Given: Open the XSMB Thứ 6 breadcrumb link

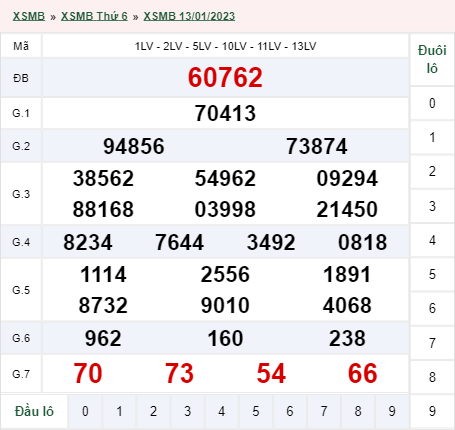Looking at the screenshot, I should pos(94,16).
